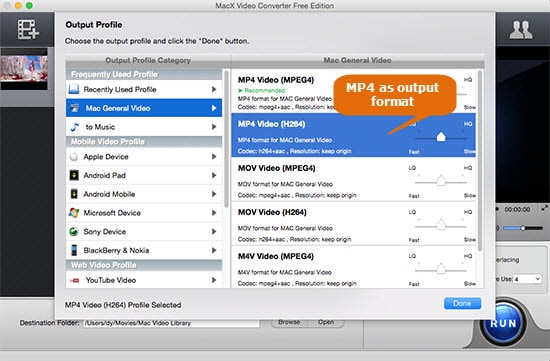Adjust the MOV Video (H264) quality slider

(441, 225)
